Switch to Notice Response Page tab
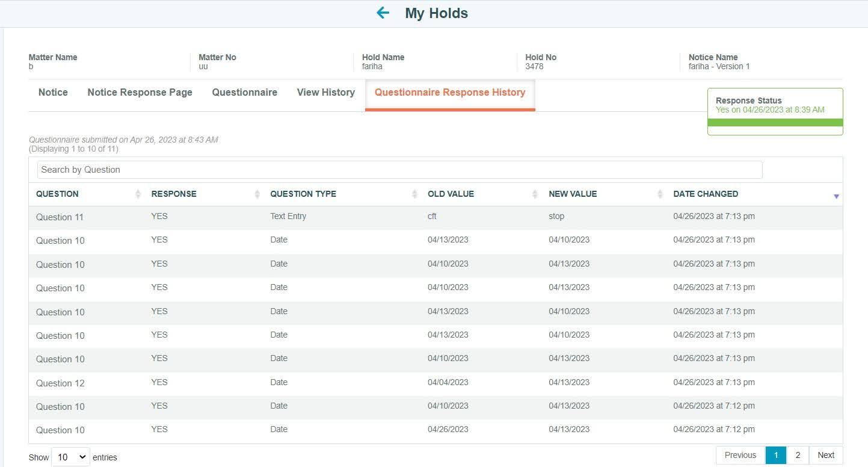868x467 pixels. pyautogui.click(x=140, y=93)
